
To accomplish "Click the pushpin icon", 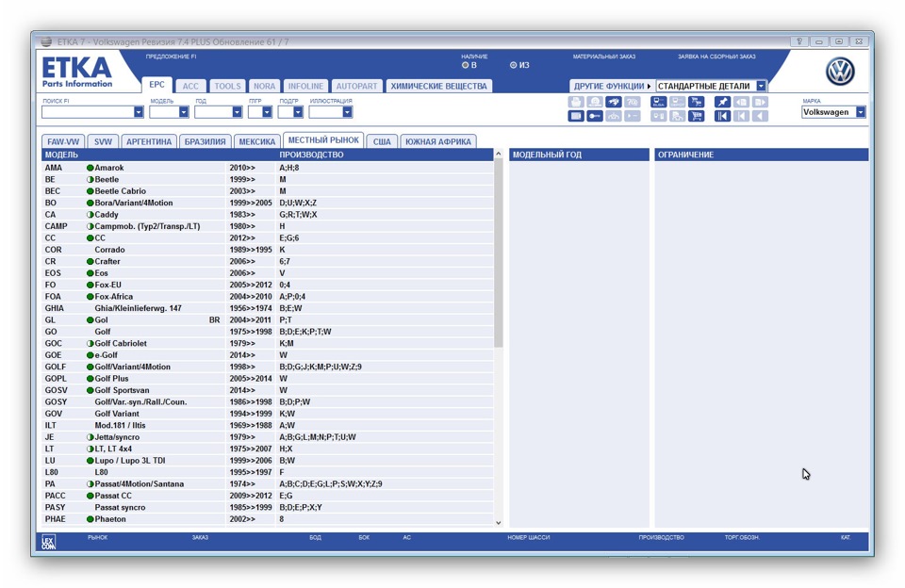I will [x=723, y=102].
